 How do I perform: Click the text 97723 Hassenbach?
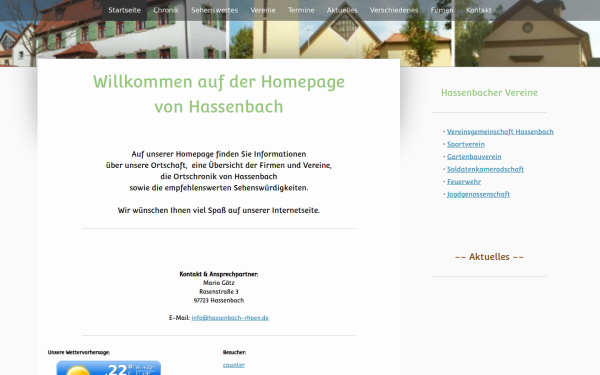pyautogui.click(x=219, y=300)
